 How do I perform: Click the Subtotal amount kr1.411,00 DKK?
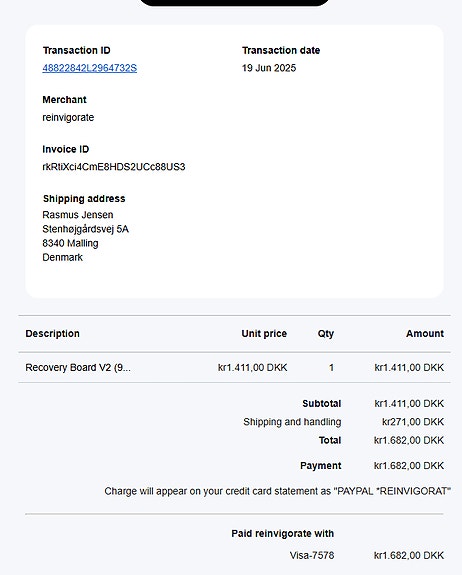(x=409, y=403)
